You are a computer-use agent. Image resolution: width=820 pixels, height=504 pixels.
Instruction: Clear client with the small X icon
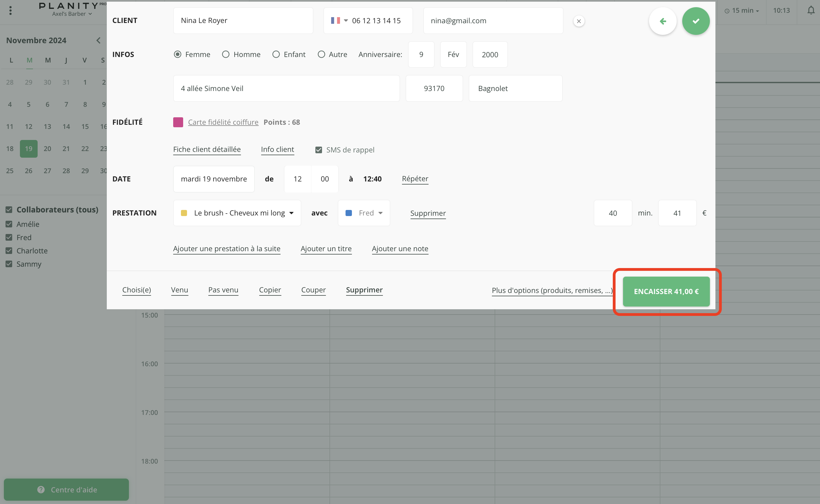point(579,21)
